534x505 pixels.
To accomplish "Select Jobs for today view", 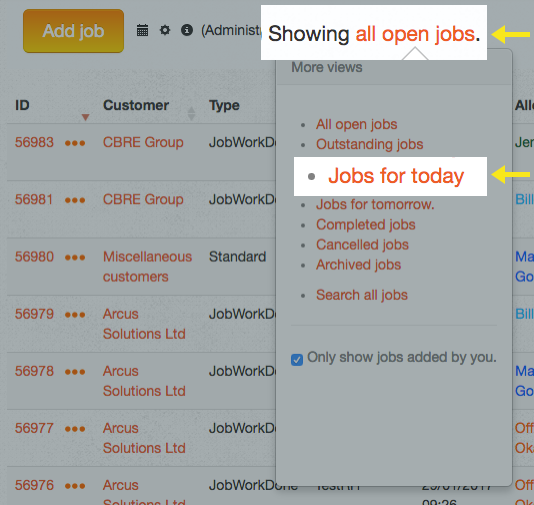I will pyautogui.click(x=396, y=176).
